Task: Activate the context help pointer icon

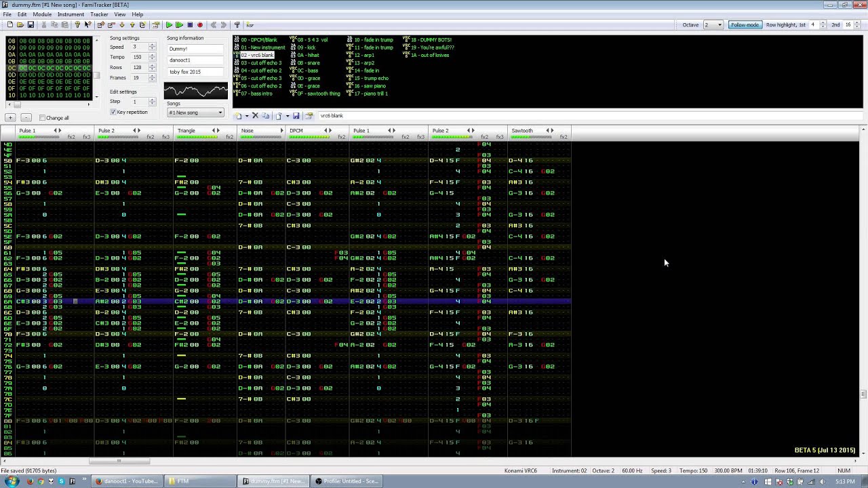Action: [88, 24]
